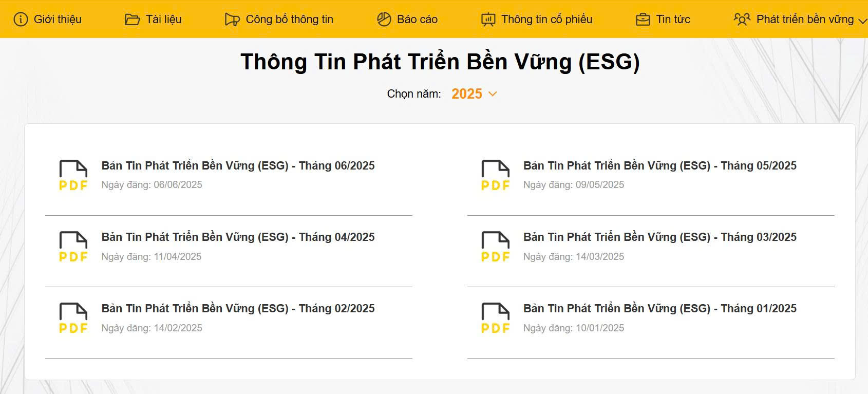This screenshot has height=394, width=868.
Task: Click the PDF icon for Tháng 06/2025 bulletin
Action: click(x=73, y=175)
